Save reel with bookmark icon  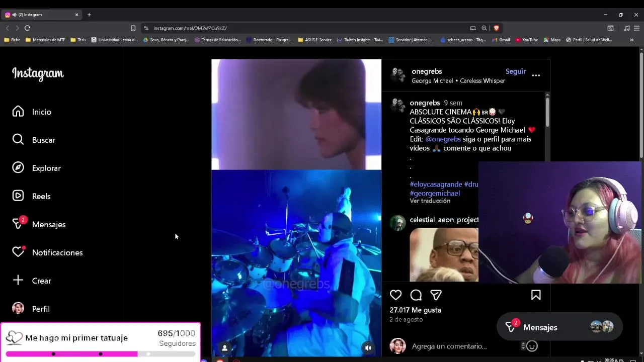point(536,295)
